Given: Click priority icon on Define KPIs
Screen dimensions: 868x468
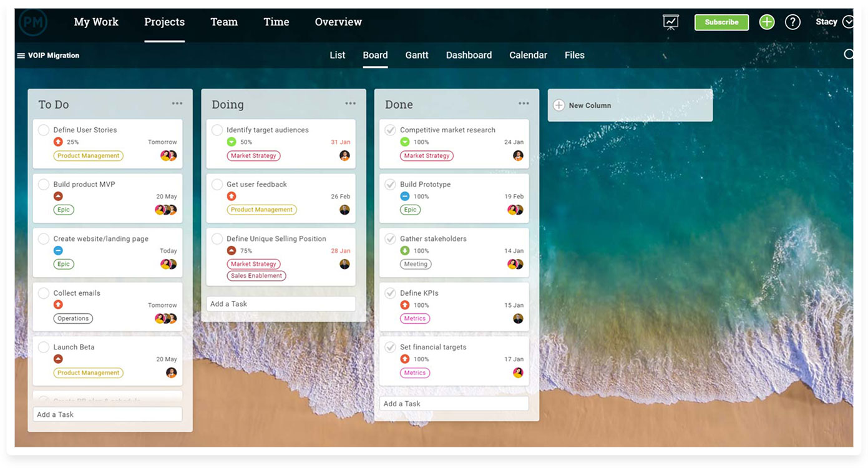Looking at the screenshot, I should (405, 305).
